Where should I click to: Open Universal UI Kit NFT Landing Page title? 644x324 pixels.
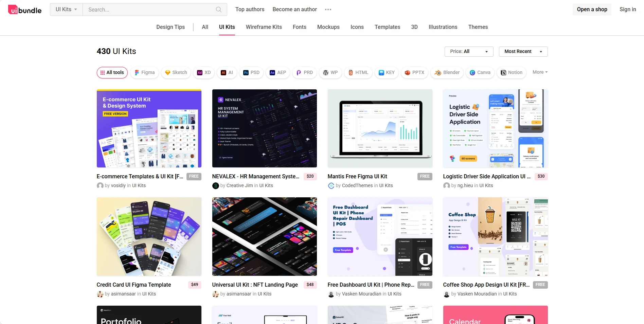(x=255, y=285)
